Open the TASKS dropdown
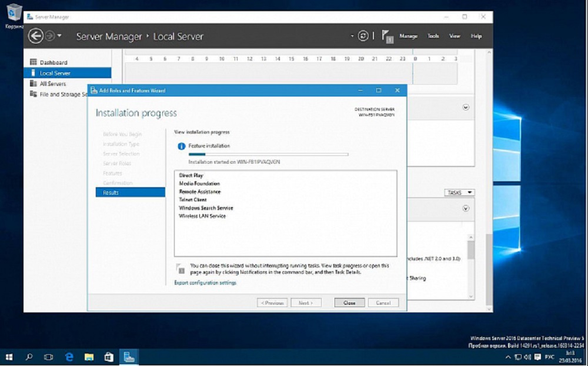Viewport: 588px width, 366px height. point(459,192)
